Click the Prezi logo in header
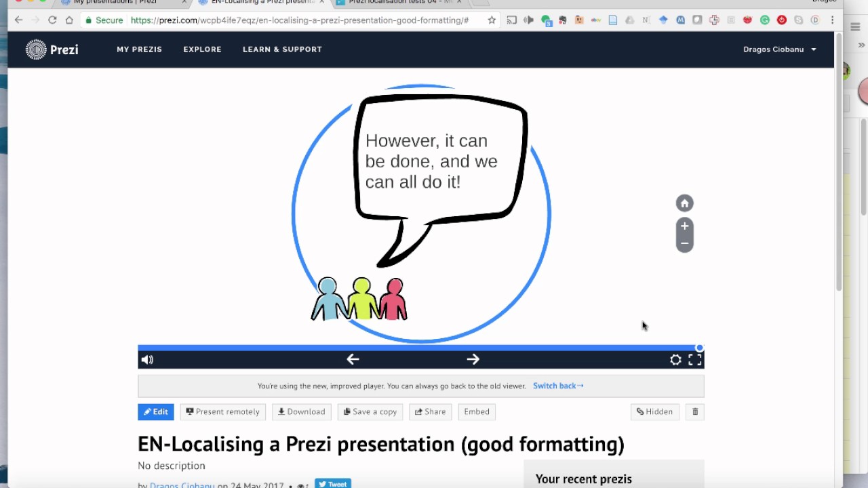Image resolution: width=868 pixels, height=488 pixels. click(52, 49)
